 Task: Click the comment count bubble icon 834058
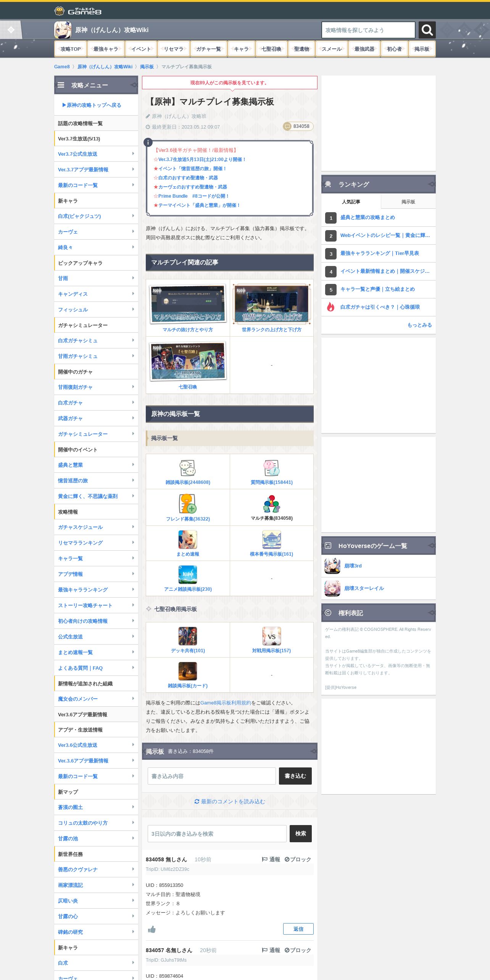(288, 126)
